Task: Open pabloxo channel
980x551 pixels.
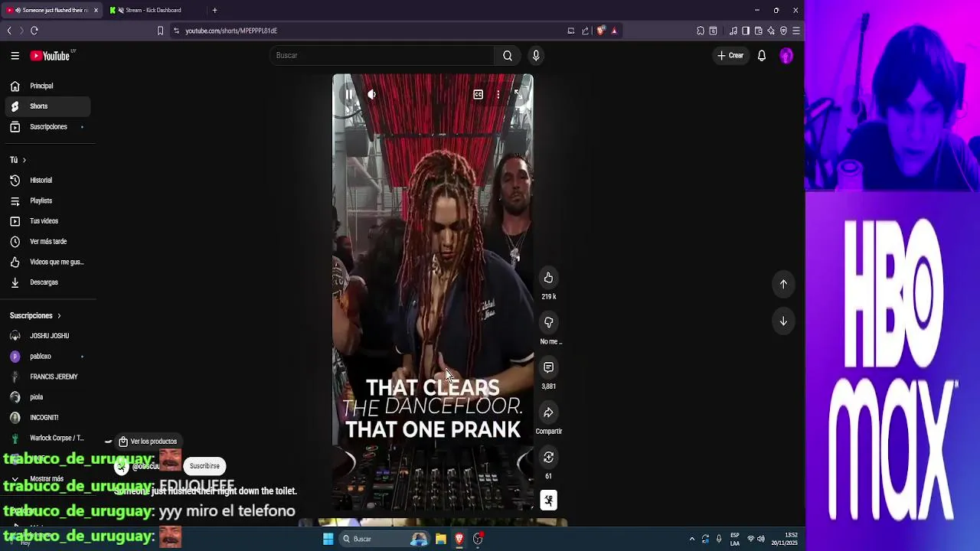Action: pyautogui.click(x=47, y=356)
